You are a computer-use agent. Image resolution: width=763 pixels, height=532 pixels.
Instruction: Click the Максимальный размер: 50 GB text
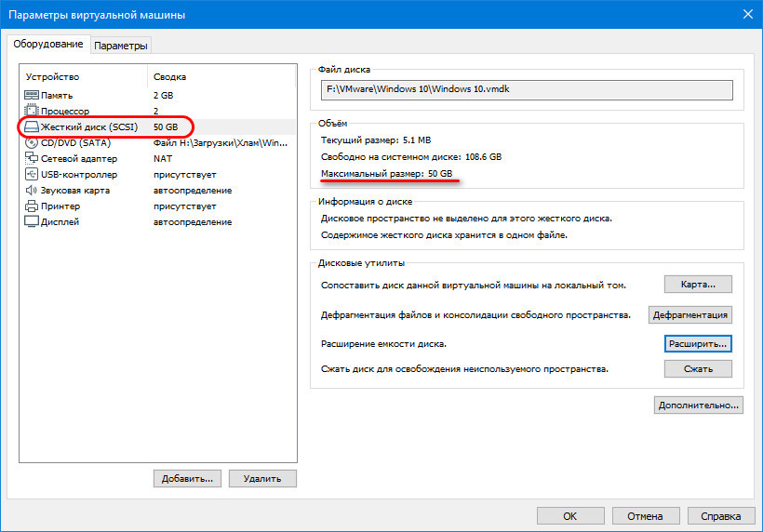coord(386,173)
